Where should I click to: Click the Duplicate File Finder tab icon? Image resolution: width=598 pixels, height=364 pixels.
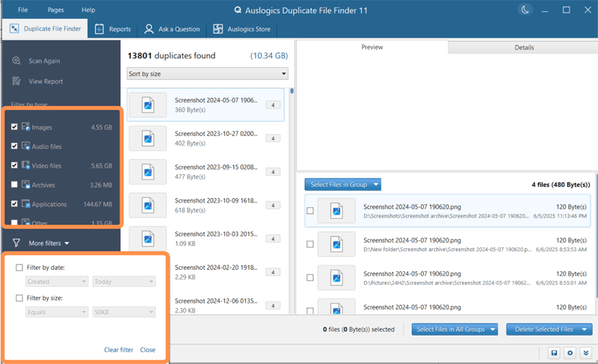click(14, 28)
